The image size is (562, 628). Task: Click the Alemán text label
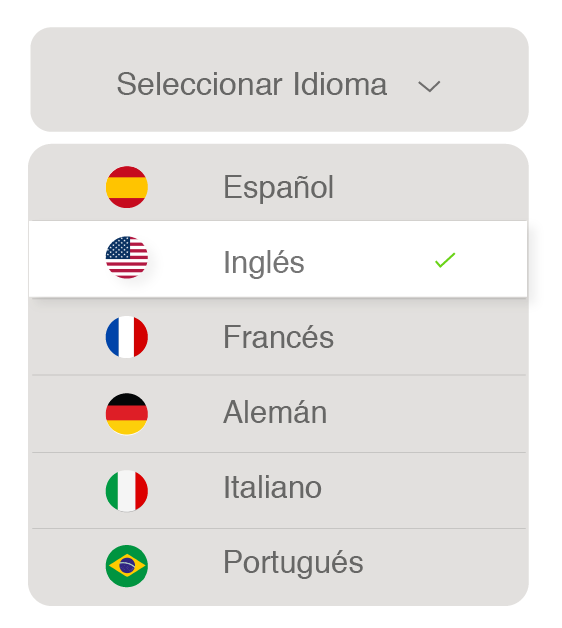tap(275, 412)
